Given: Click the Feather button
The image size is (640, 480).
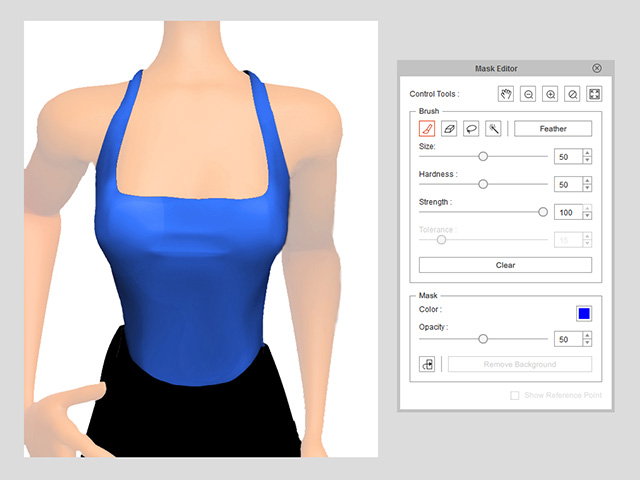Looking at the screenshot, I should pos(553,129).
